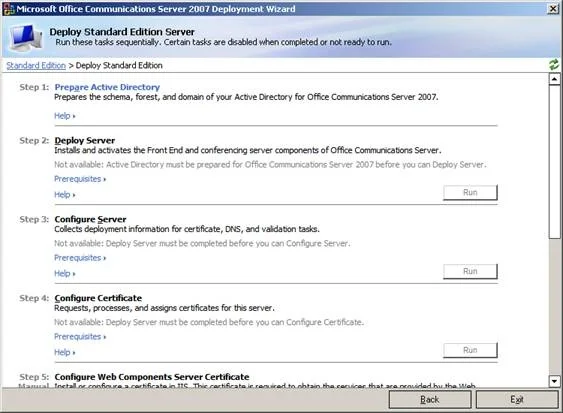This screenshot has height=413, width=563.
Task: Click 'Step 2:' label
Action: [x=34, y=140]
